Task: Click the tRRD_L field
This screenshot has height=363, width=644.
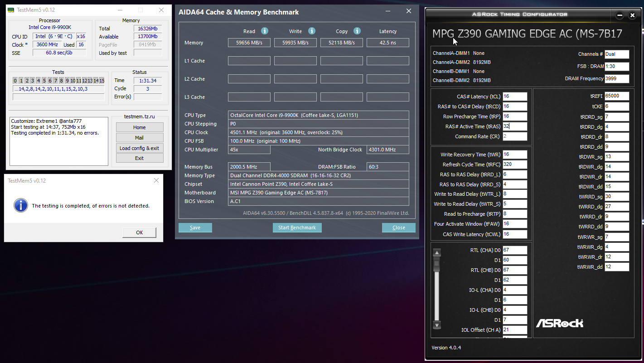Action: click(x=515, y=174)
